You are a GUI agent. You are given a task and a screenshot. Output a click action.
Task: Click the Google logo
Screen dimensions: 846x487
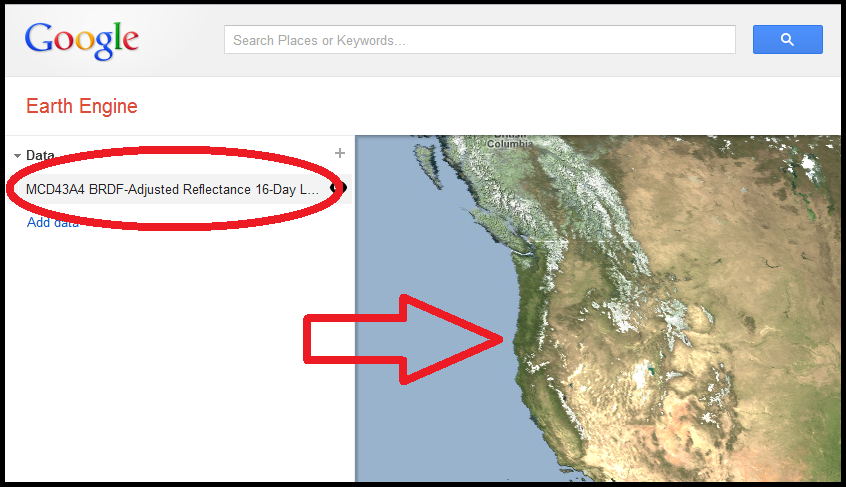pyautogui.click(x=81, y=40)
